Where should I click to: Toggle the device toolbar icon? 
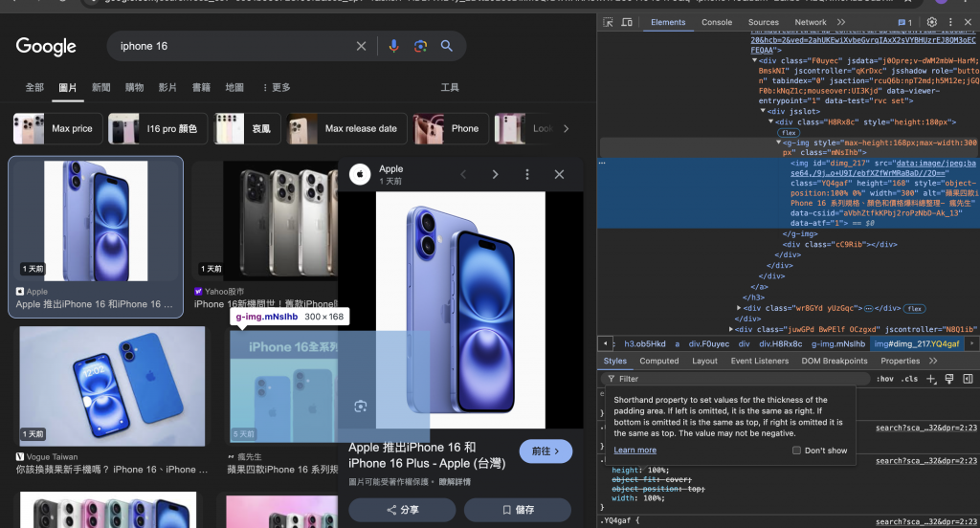click(x=627, y=22)
